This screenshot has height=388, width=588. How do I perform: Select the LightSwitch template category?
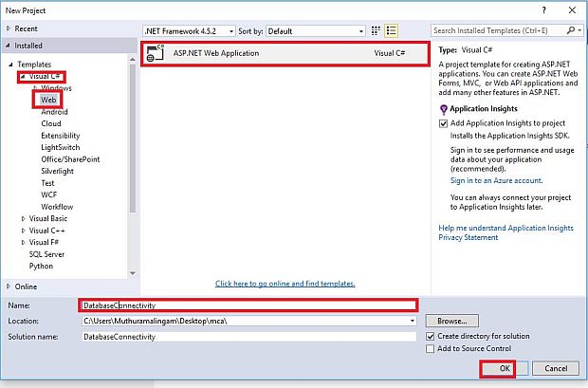coord(61,147)
